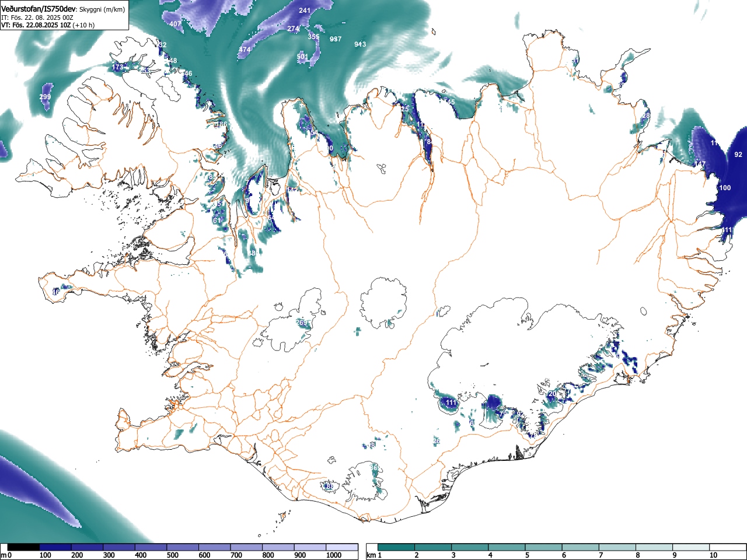Screen dimensions: 747x560
Task: Click the dark teal 1–2 km legend swatch
Action: coord(397,547)
